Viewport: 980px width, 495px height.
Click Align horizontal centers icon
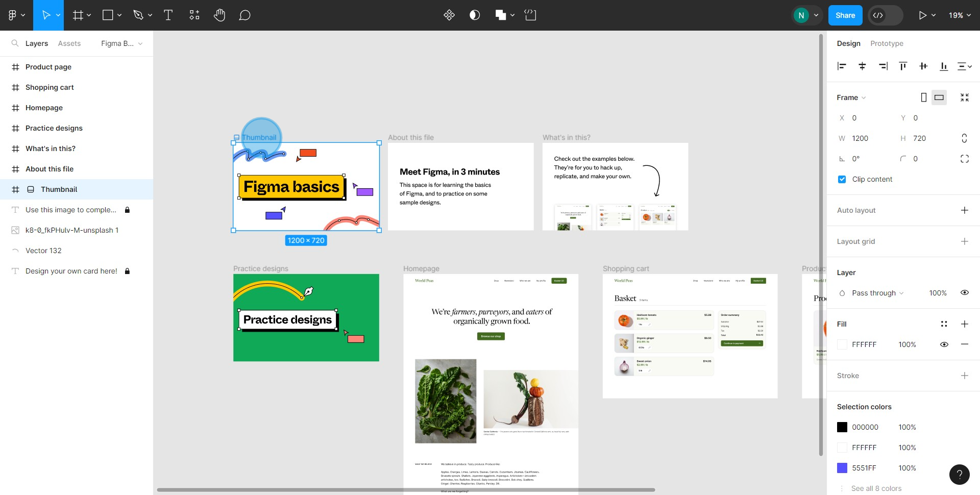coord(862,66)
